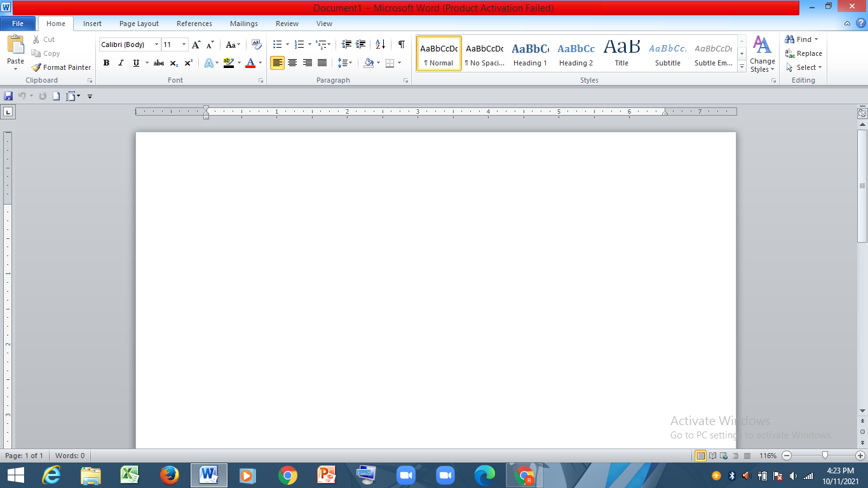Toggle Print Layout view in status bar

(x=700, y=456)
